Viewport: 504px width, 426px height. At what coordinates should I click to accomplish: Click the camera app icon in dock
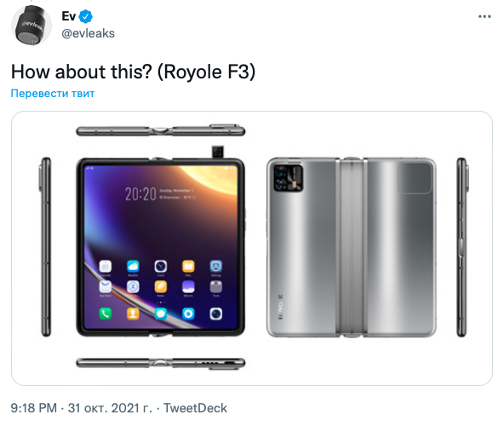click(216, 314)
